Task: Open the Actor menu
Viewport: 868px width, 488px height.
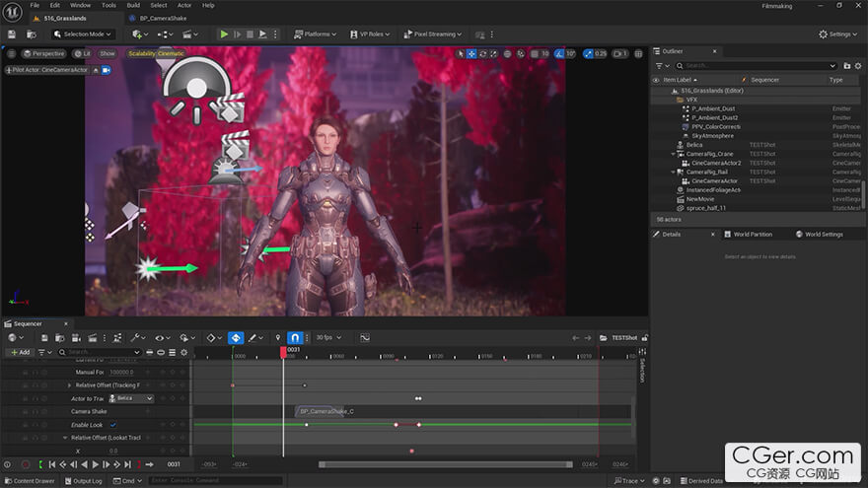Action: [184, 6]
